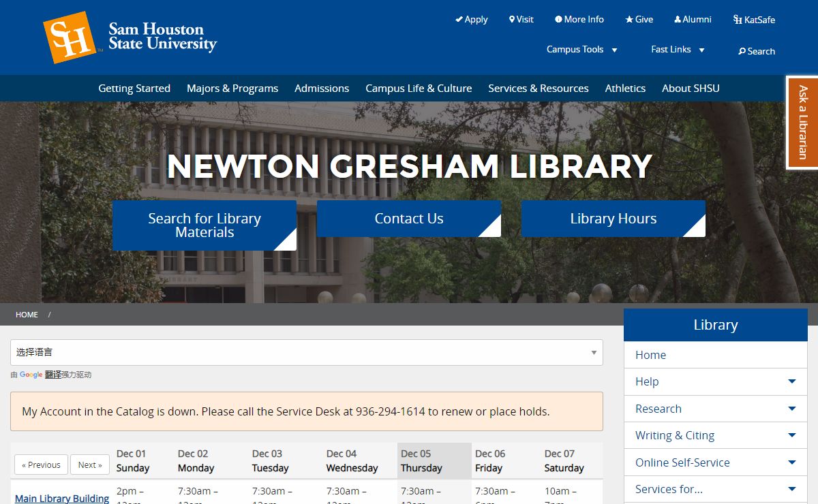Viewport: 818px width, 504px height.
Task: Open Majors & Programs menu
Action: 232,88
